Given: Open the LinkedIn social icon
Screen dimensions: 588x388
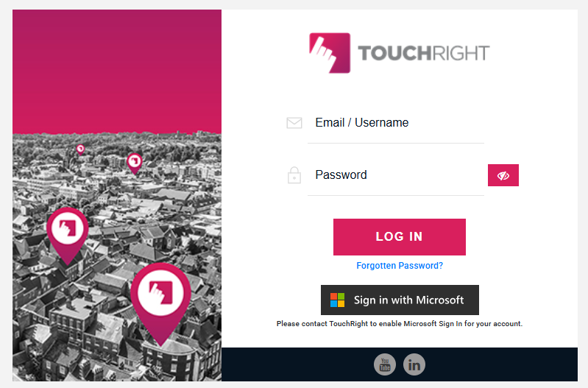Looking at the screenshot, I should pos(414,364).
